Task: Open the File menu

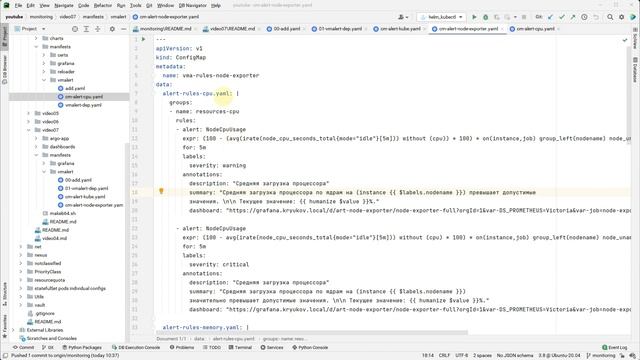Action: (18, 5)
